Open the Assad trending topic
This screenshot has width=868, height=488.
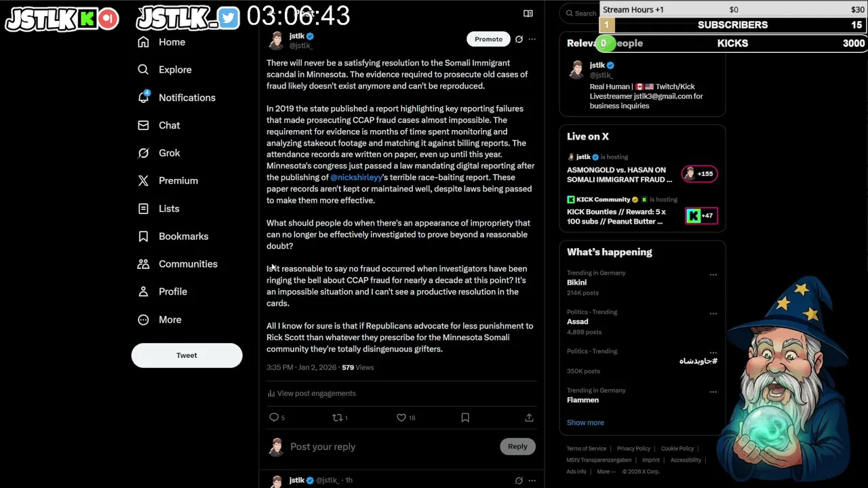click(x=578, y=322)
